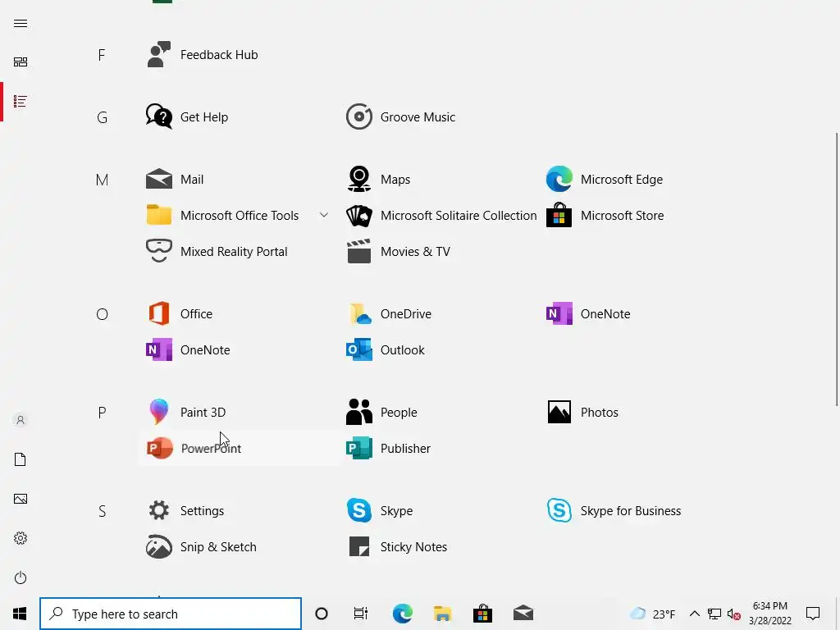This screenshot has width=840, height=630.
Task: Click the letter P group header
Action: (102, 413)
